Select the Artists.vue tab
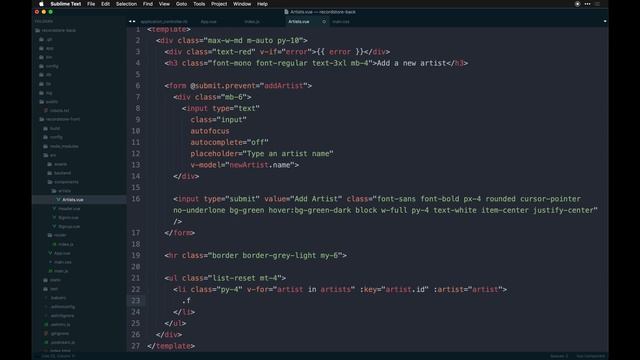 point(299,22)
